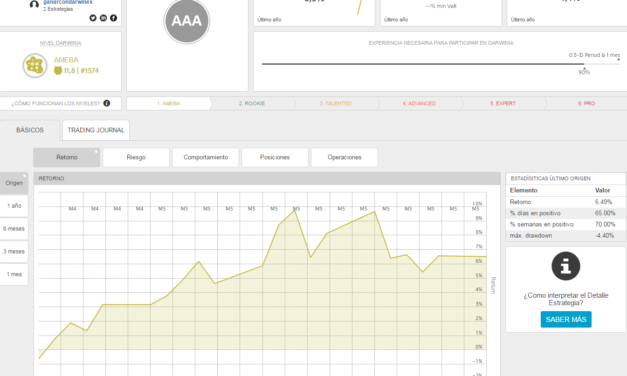Viewport: 627px width, 376px height.
Task: Select level step 6. Pro
Action: (586, 104)
